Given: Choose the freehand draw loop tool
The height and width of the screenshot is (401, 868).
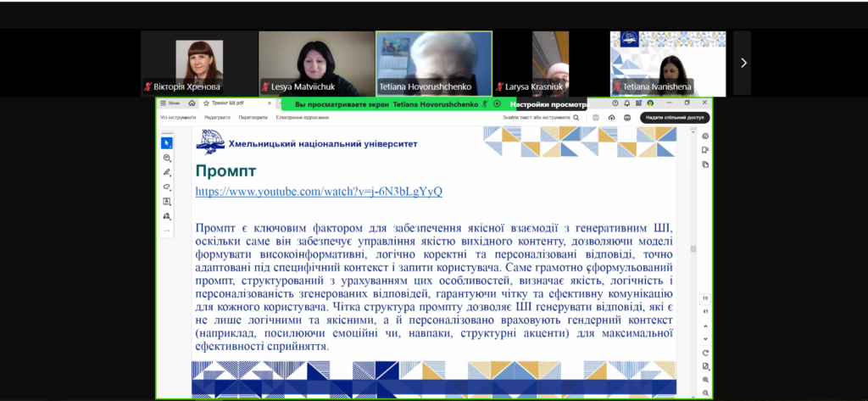Looking at the screenshot, I should pyautogui.click(x=167, y=187).
